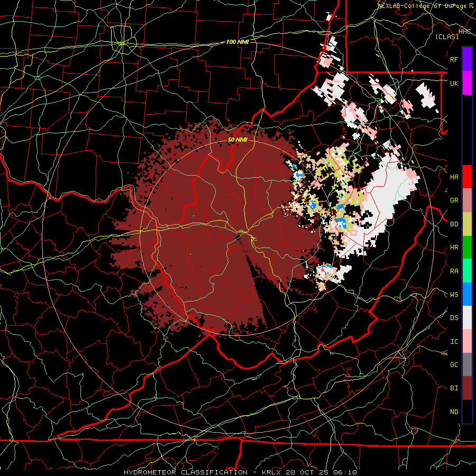Screen dimensions: 476x476
Task: Select the olive-yellow BD legend swatch
Action: [x=467, y=224]
